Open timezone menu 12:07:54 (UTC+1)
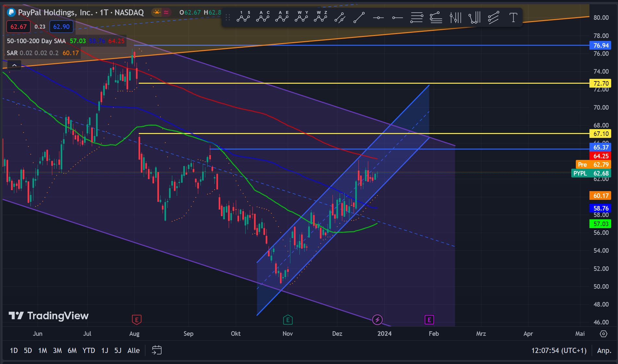This screenshot has height=364, width=618. [x=559, y=350]
